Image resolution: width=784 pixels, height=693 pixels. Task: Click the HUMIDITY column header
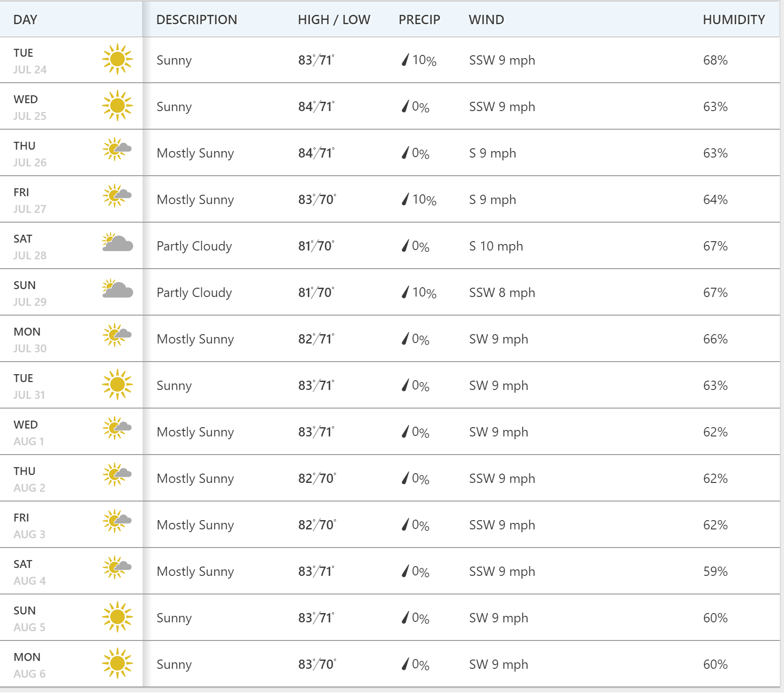tap(734, 20)
